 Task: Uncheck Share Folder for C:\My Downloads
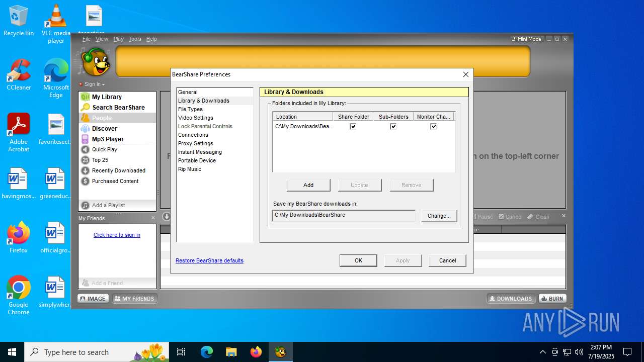click(x=353, y=126)
